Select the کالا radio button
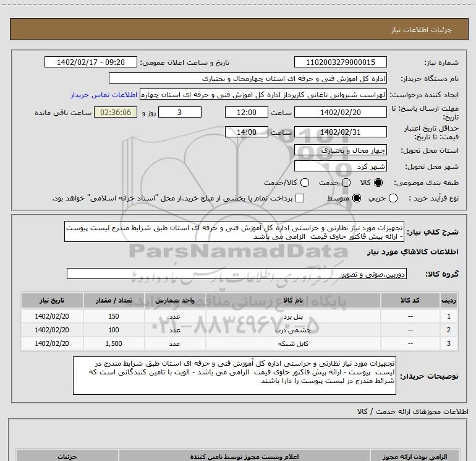This screenshot has height=461, width=476. (x=378, y=183)
